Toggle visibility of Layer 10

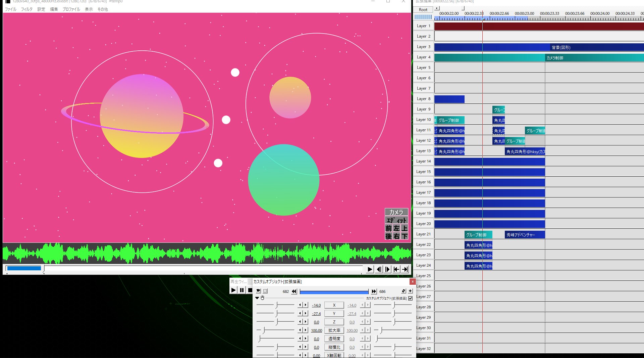tap(424, 120)
